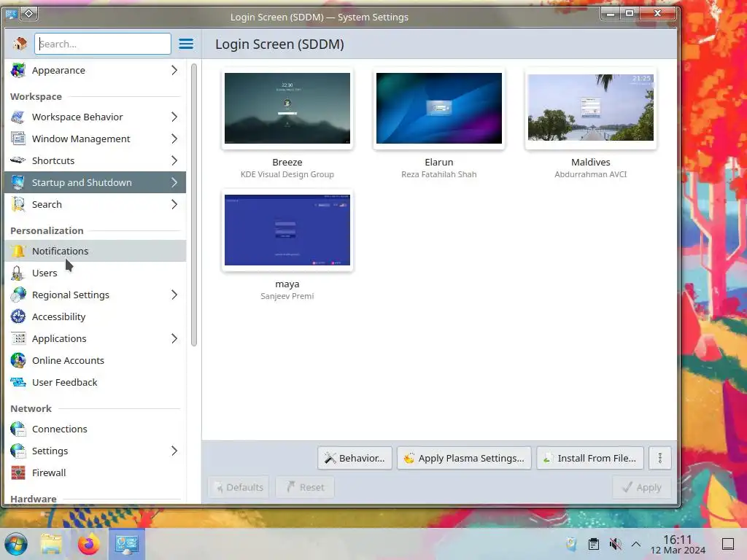The width and height of the screenshot is (747, 560).
Task: Open the more options overflow button
Action: click(659, 458)
